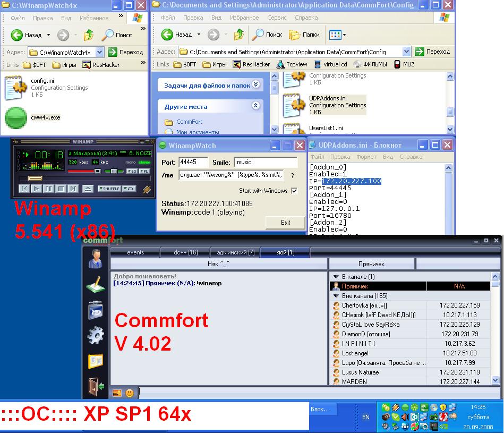Screen dimensions: 504x434
Task: Click the Winamp play button
Action: 37,189
